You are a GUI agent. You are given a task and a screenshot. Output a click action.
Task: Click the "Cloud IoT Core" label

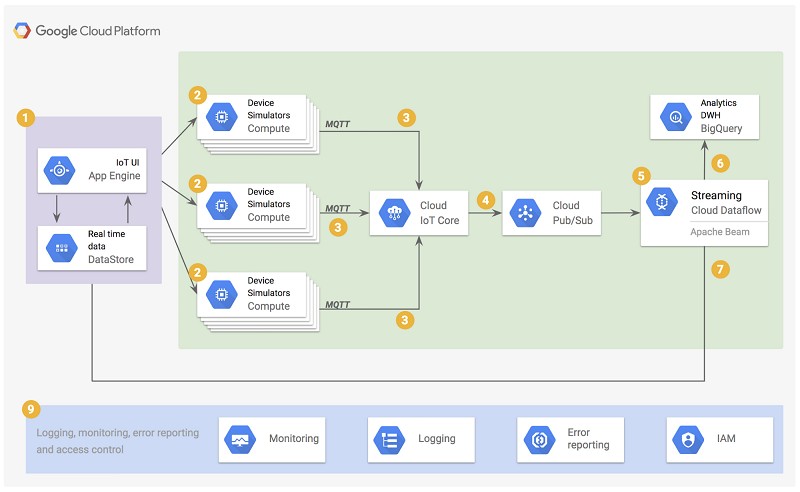coord(440,213)
